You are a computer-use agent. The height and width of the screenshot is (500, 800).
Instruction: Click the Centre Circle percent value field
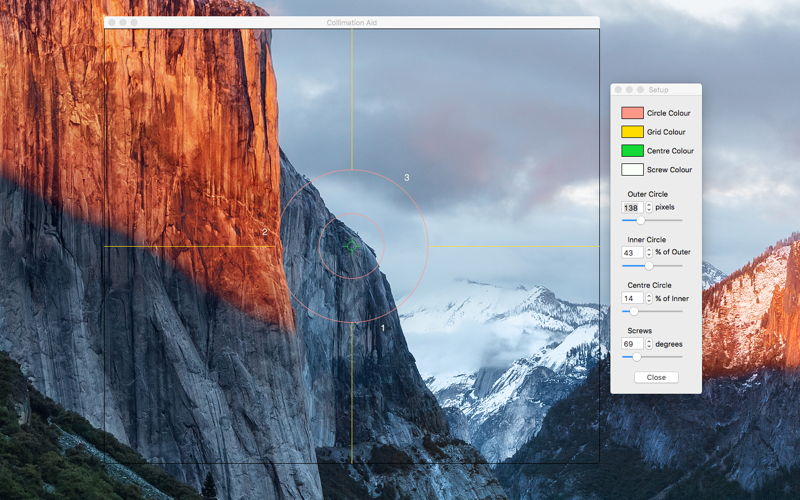[x=632, y=298]
